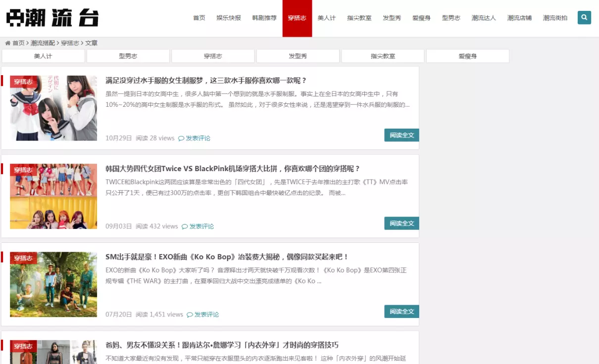Open article title about Twice VS BlackPink机场穿搭
The height and width of the screenshot is (364, 599).
click(x=233, y=169)
